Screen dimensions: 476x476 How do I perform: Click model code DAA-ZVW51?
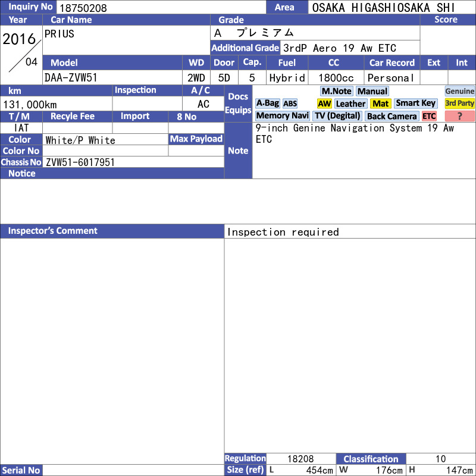pyautogui.click(x=71, y=78)
